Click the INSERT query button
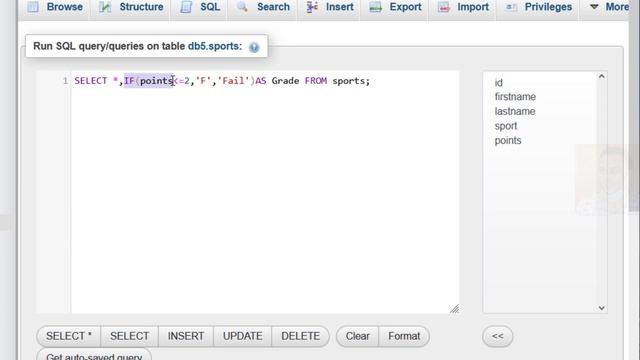 click(186, 336)
